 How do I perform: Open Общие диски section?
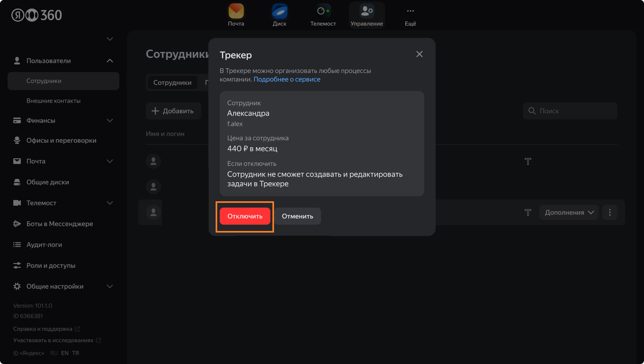coord(48,182)
